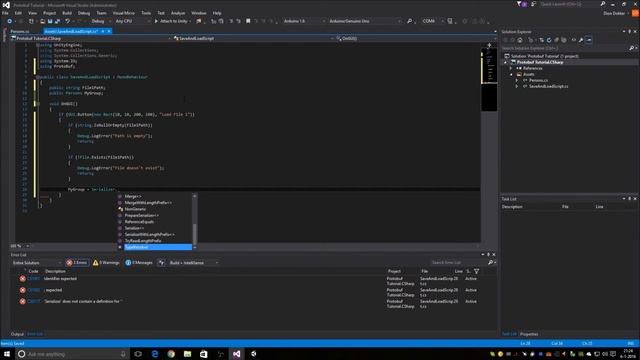Open the Arduino/Genuino Uno board dropdown

364,21
